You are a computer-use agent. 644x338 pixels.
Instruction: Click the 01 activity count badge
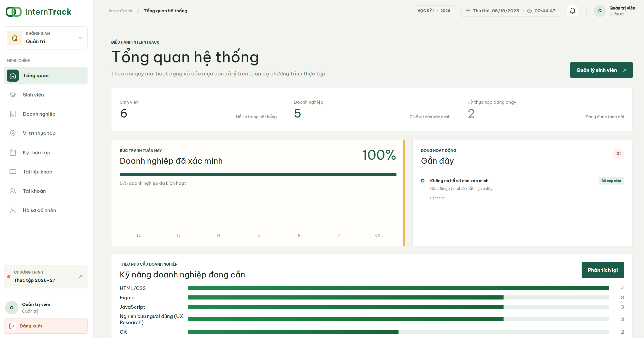pyautogui.click(x=619, y=154)
